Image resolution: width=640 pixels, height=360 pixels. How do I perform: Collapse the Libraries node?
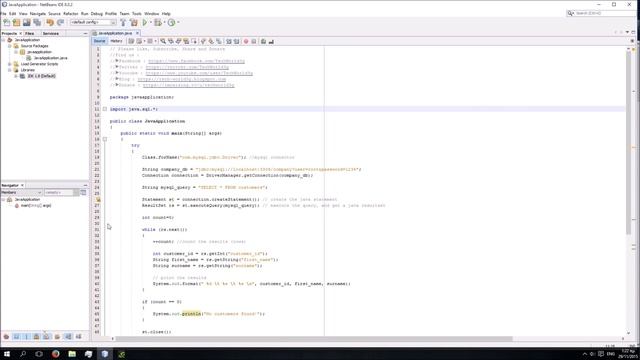10,70
